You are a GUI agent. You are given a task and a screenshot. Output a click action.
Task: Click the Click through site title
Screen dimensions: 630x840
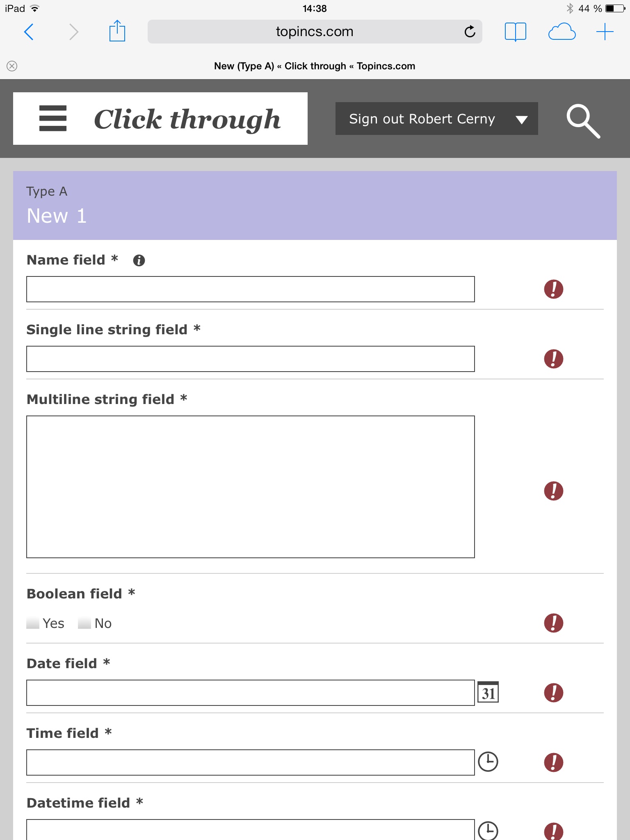point(187,119)
